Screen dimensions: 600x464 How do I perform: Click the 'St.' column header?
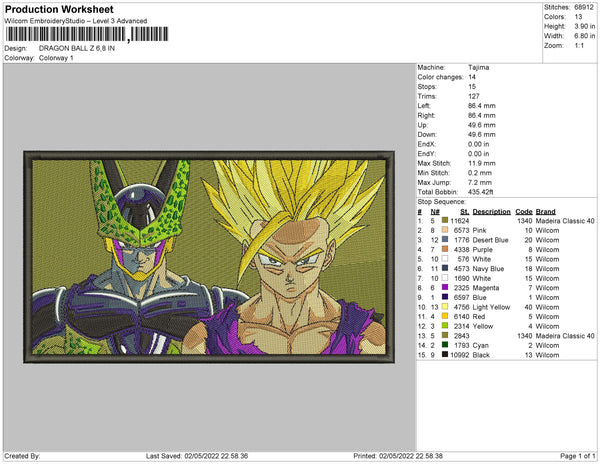point(464,212)
